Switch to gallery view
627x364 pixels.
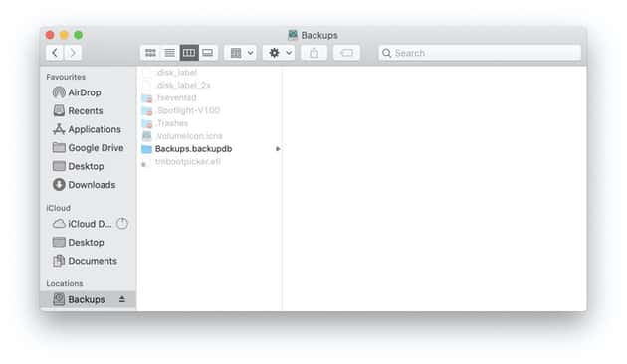tap(208, 53)
